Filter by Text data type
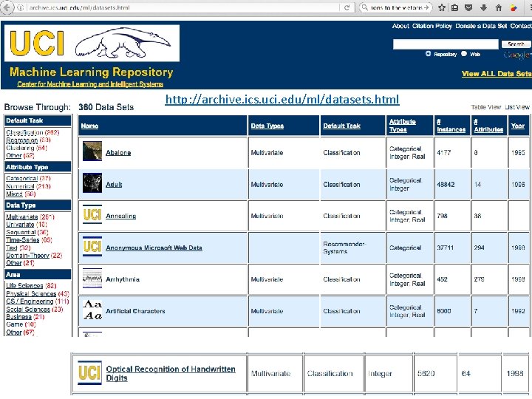 (x=12, y=248)
